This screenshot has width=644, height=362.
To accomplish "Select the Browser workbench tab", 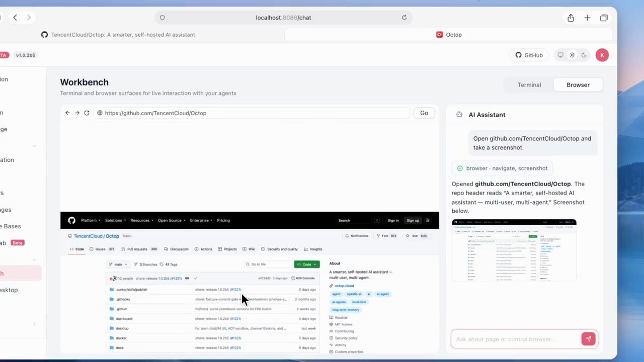I will coord(578,85).
